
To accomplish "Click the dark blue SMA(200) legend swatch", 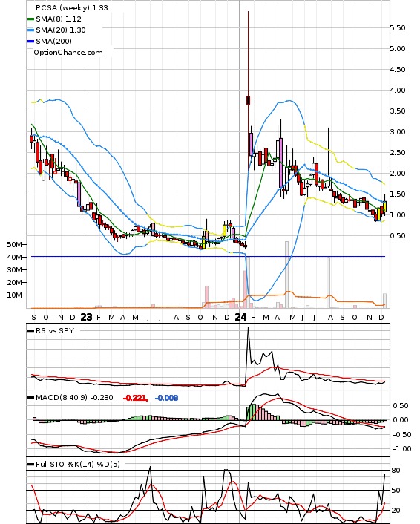I will pyautogui.click(x=30, y=41).
